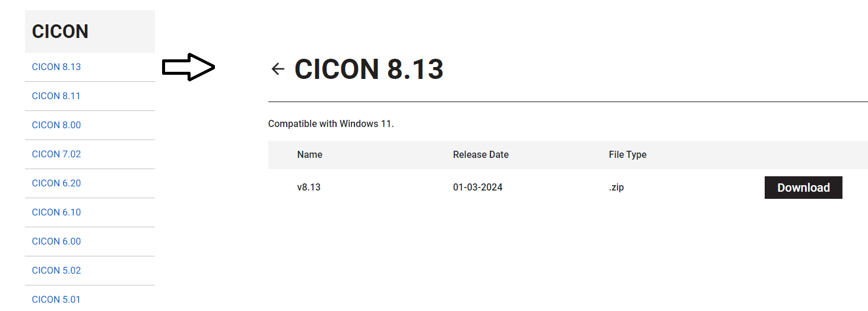Image resolution: width=868 pixels, height=311 pixels.
Task: Open CICON 6.10 version entry
Action: tap(56, 212)
